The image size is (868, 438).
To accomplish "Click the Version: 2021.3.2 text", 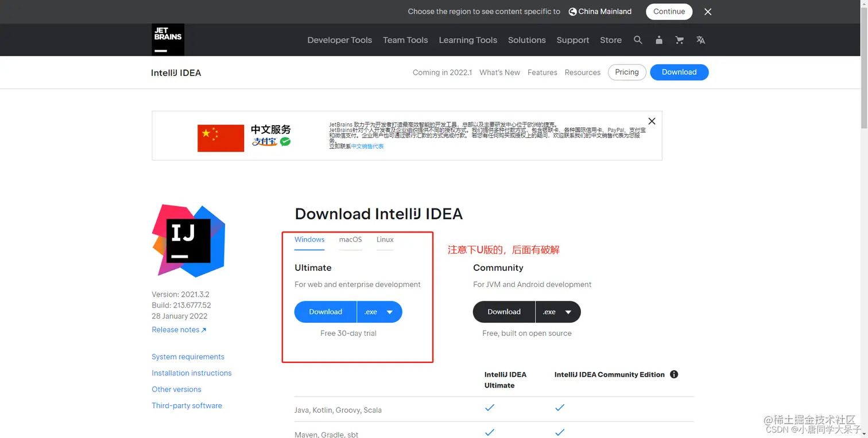I will pos(180,294).
